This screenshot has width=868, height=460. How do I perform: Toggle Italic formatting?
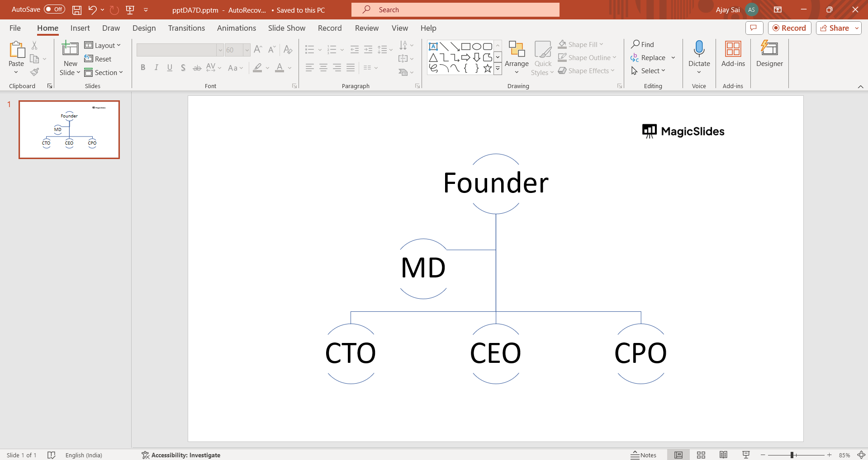pos(156,68)
